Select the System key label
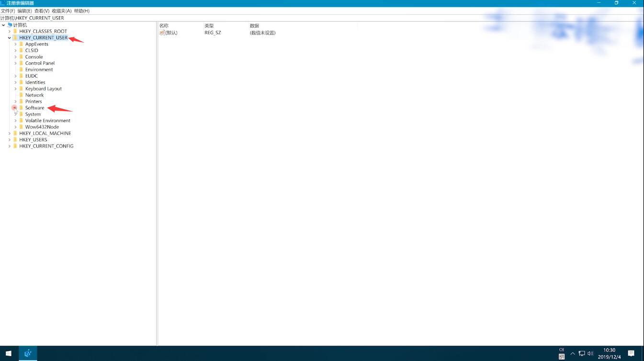The width and height of the screenshot is (644, 361). click(33, 114)
